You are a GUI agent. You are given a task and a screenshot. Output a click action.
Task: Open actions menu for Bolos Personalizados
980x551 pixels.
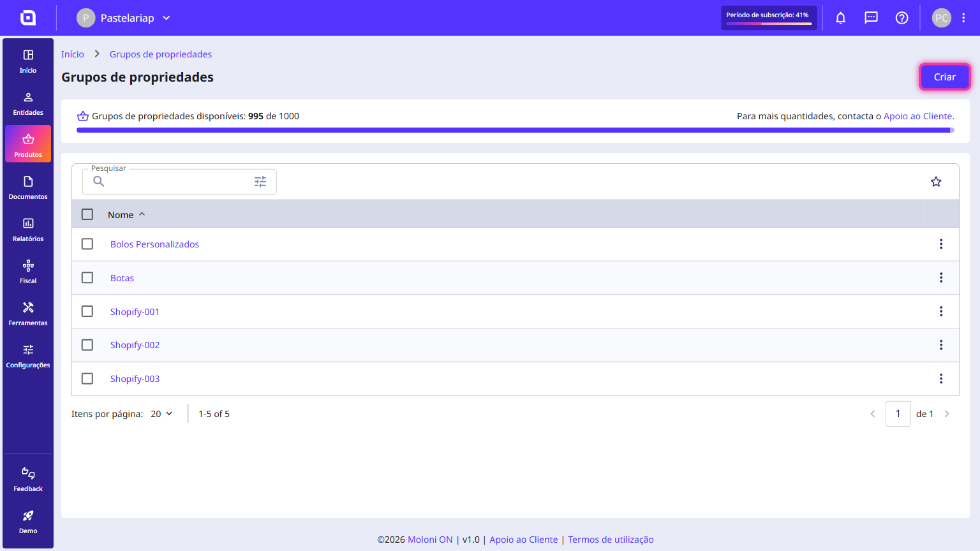point(941,244)
